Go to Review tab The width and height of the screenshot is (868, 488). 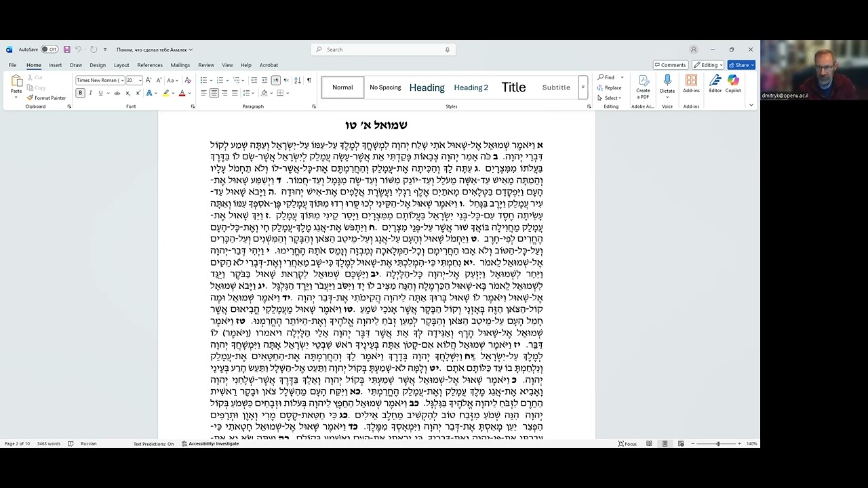206,65
